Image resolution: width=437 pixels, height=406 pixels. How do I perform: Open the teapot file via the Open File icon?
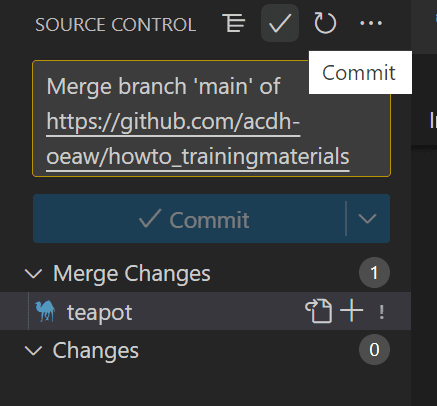(318, 311)
